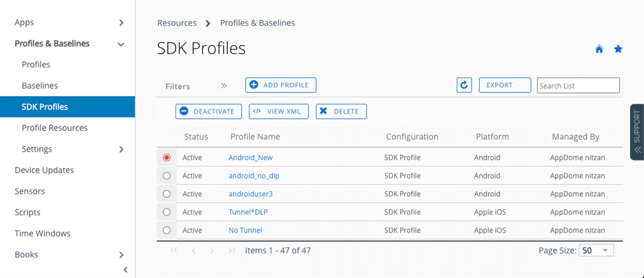This screenshot has height=278, width=644.
Task: Expand the Apps menu section
Action: click(121, 23)
